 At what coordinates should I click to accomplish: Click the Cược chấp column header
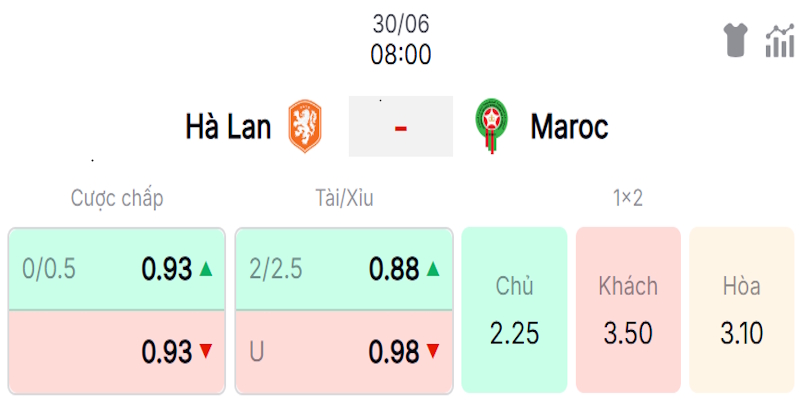(117, 198)
